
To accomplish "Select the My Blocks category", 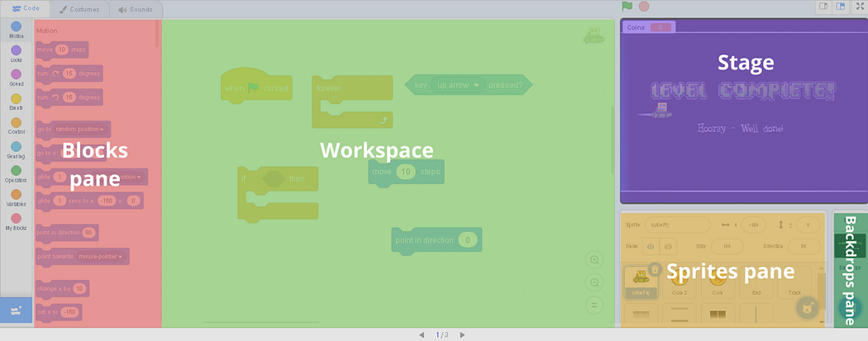I will click(x=16, y=222).
